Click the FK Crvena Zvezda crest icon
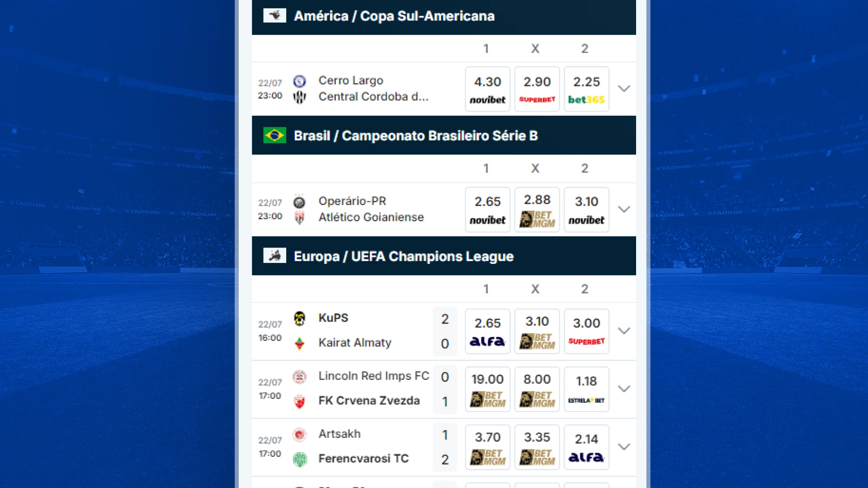Viewport: 868px width, 488px height. (299, 401)
